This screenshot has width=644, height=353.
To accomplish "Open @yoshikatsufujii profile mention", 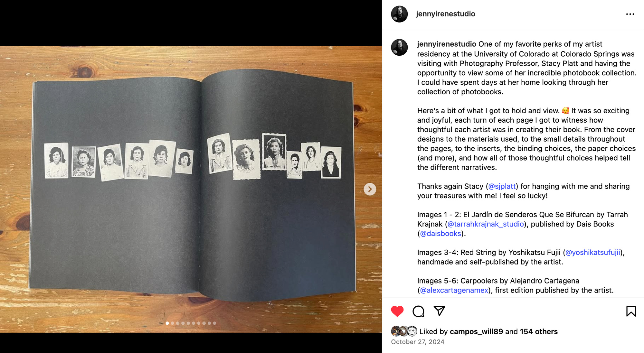I will (x=593, y=253).
